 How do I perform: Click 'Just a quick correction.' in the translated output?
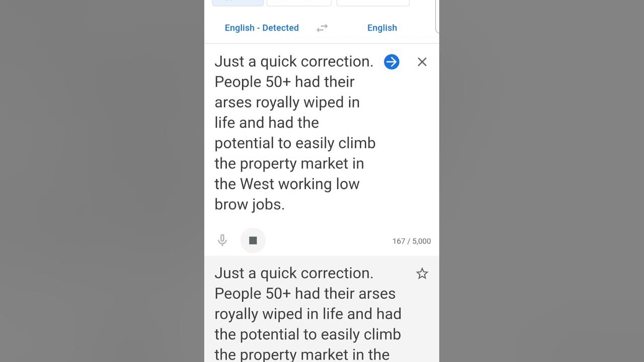(294, 273)
